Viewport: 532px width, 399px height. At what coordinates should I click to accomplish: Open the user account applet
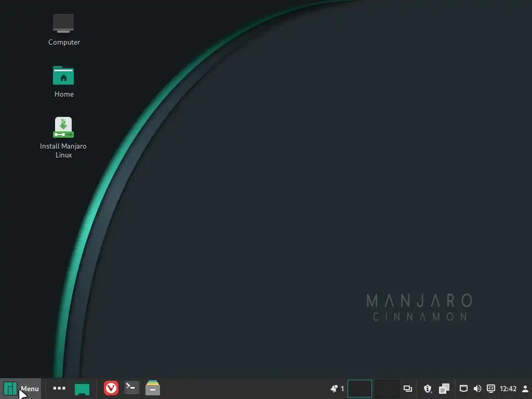coord(525,389)
